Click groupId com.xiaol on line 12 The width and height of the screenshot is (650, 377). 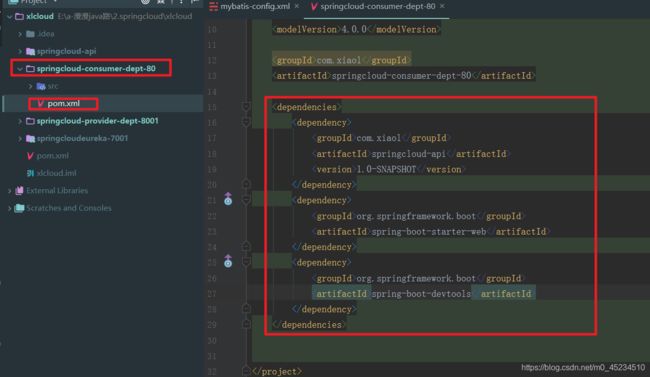click(x=342, y=61)
